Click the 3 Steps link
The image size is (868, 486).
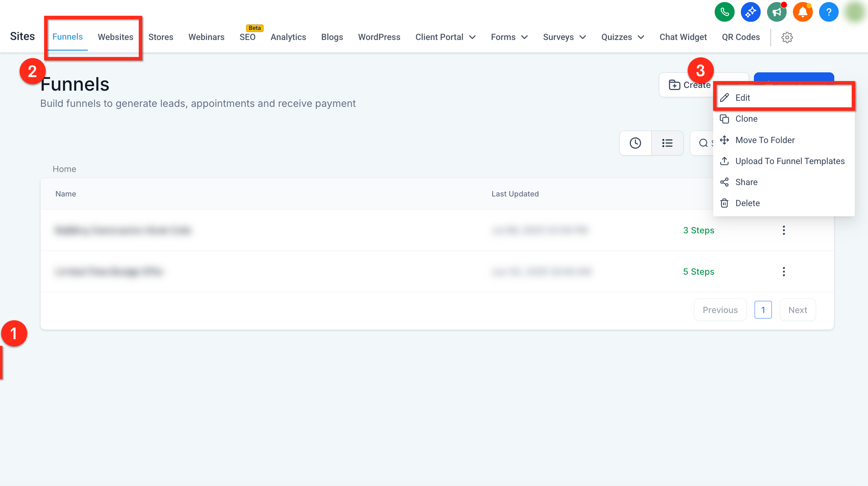tap(698, 230)
